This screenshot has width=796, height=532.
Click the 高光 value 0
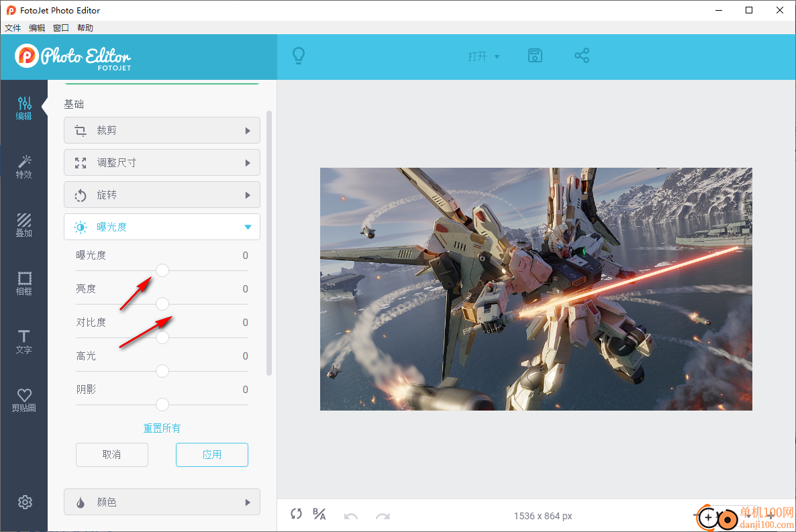[245, 356]
